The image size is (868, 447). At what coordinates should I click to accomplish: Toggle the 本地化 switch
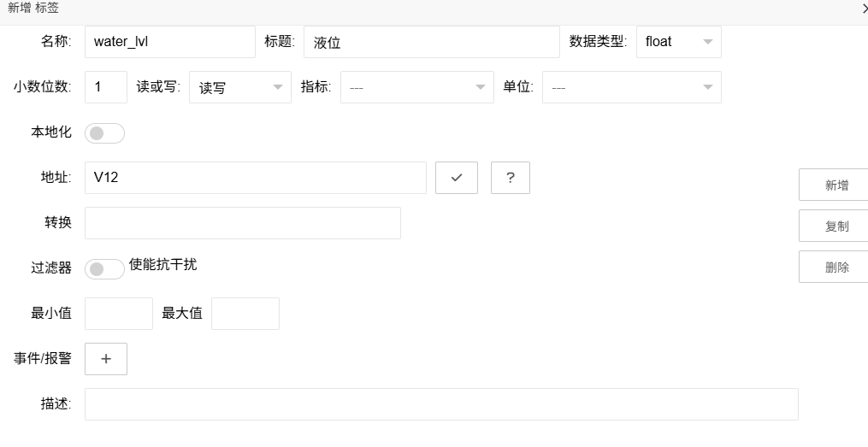pyautogui.click(x=104, y=133)
